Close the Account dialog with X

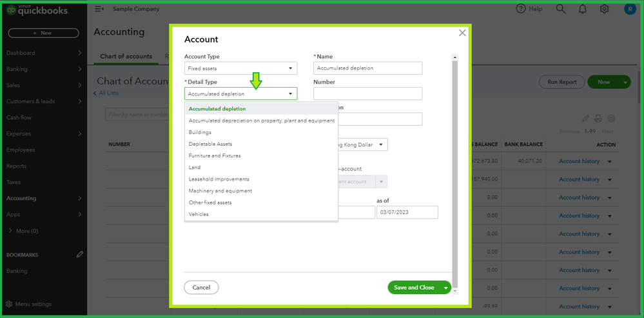pos(462,33)
